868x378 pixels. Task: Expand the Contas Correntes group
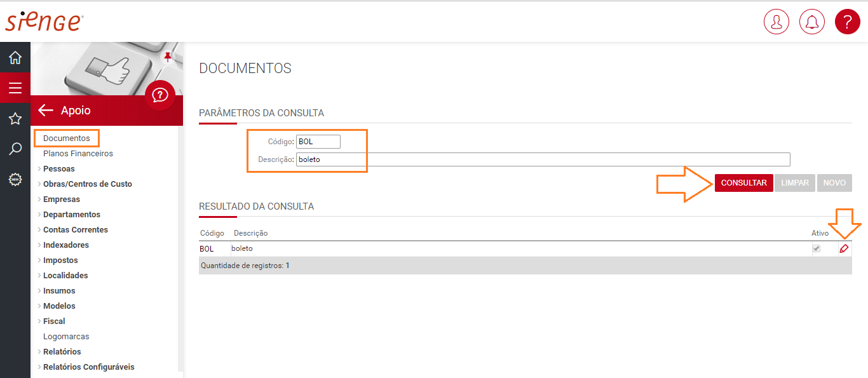point(76,230)
